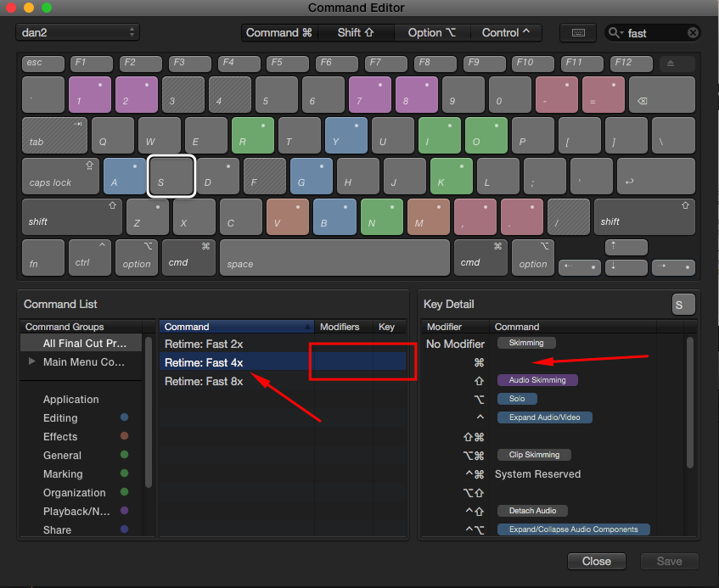
Task: Toggle the Option modifier button
Action: pos(432,33)
